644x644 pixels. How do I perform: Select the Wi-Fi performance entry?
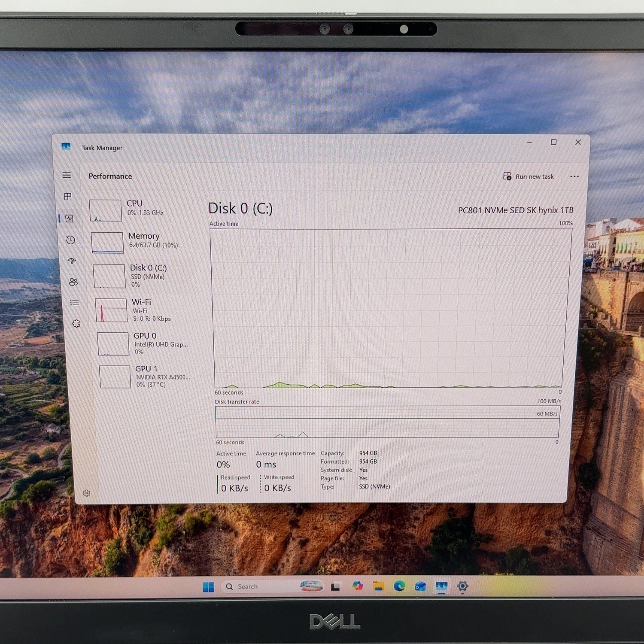144,310
